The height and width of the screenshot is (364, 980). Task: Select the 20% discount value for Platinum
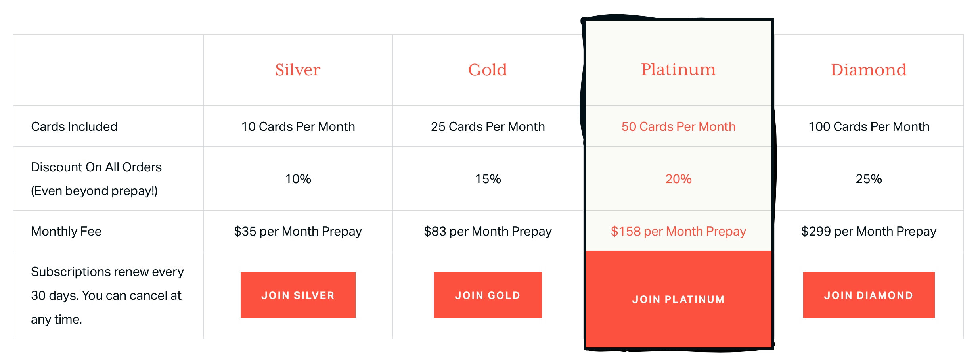click(678, 179)
